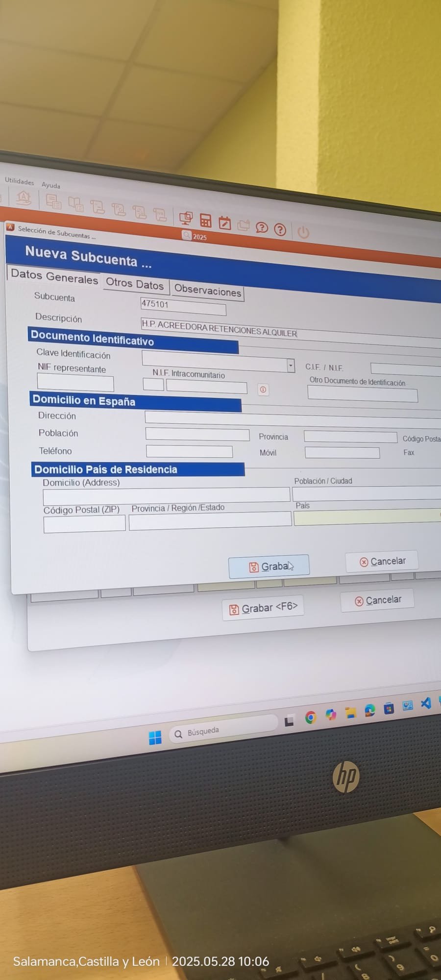This screenshot has height=980, width=441.
Task: Open File Explorer from the taskbar
Action: [x=350, y=713]
